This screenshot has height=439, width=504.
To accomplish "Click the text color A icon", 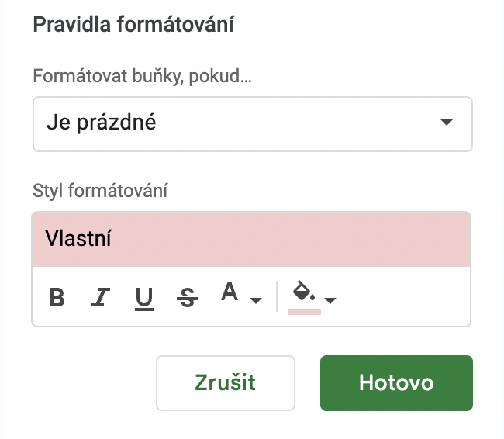I will coord(230,292).
